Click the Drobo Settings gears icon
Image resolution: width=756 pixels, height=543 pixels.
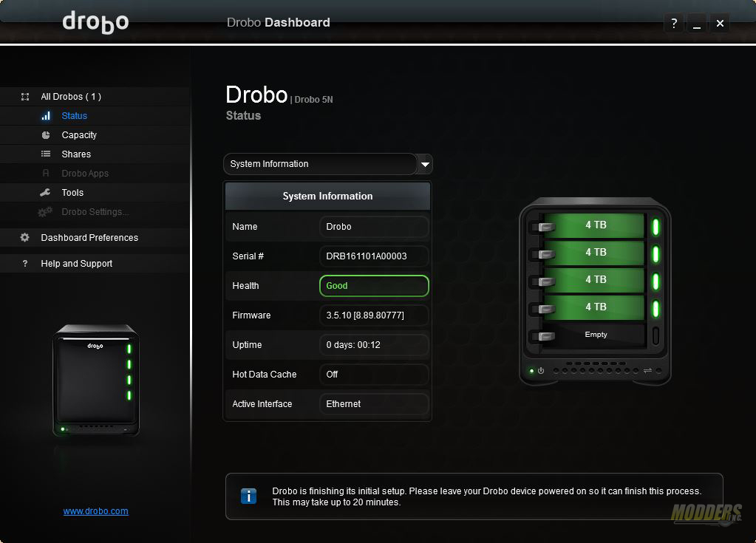(x=45, y=212)
